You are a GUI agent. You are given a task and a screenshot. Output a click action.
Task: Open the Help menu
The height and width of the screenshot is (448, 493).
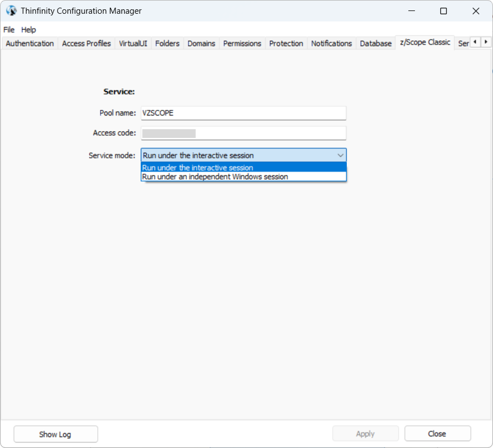(29, 30)
